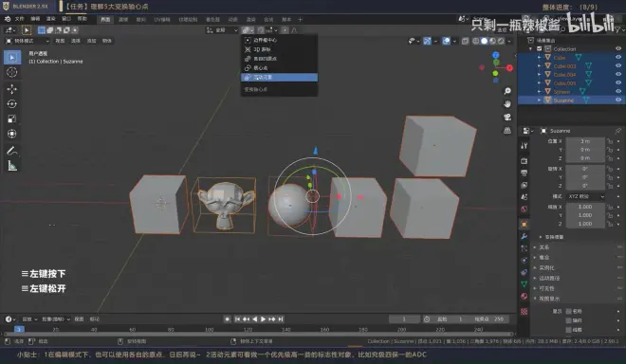Open the Physics properties tab

pyautogui.click(x=525, y=261)
